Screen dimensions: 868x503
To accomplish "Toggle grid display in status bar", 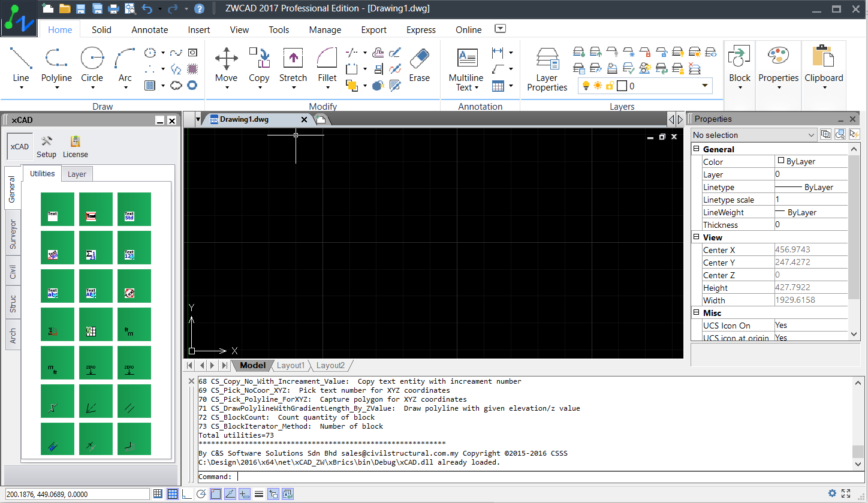I will (172, 494).
